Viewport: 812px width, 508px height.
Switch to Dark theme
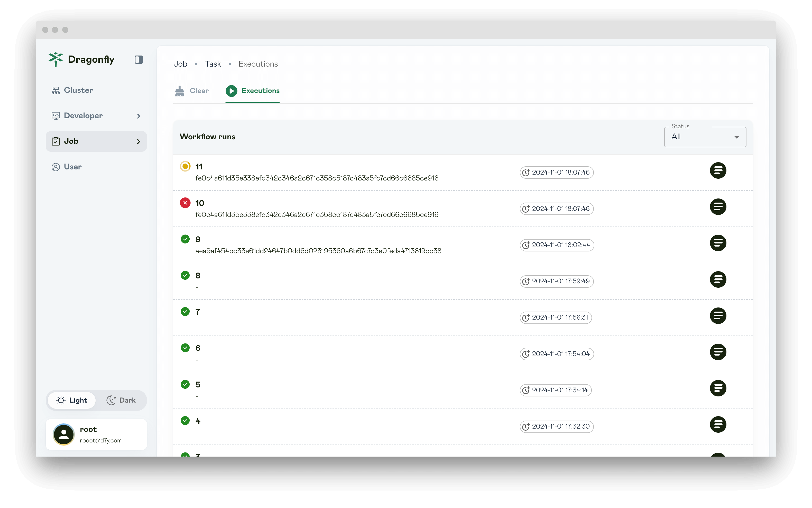click(121, 400)
